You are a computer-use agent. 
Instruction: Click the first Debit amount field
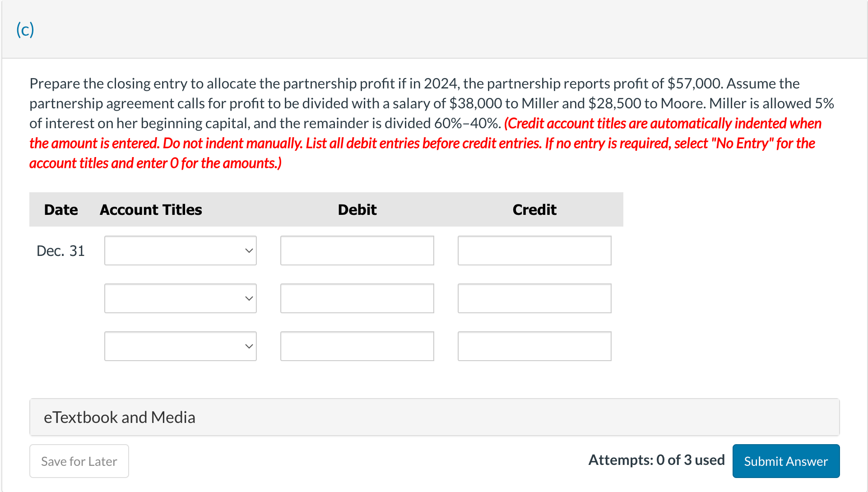(357, 251)
